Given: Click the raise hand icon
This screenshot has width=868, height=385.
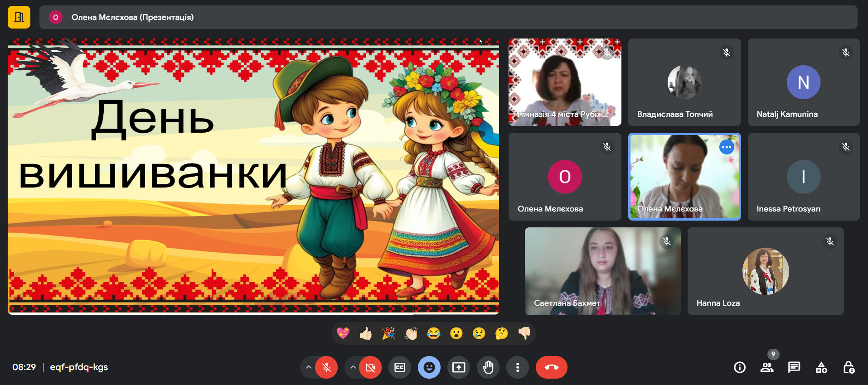Looking at the screenshot, I should [488, 367].
